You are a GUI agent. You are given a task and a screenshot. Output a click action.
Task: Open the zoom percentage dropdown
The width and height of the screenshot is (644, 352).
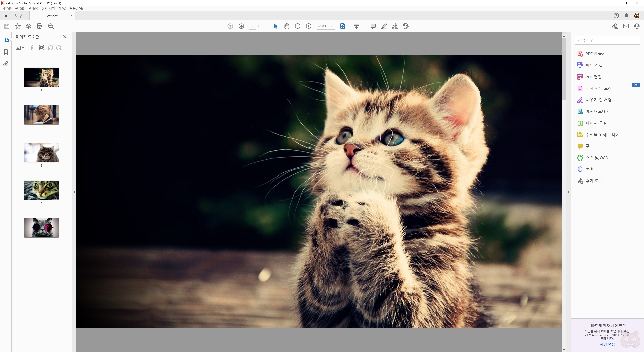(332, 26)
